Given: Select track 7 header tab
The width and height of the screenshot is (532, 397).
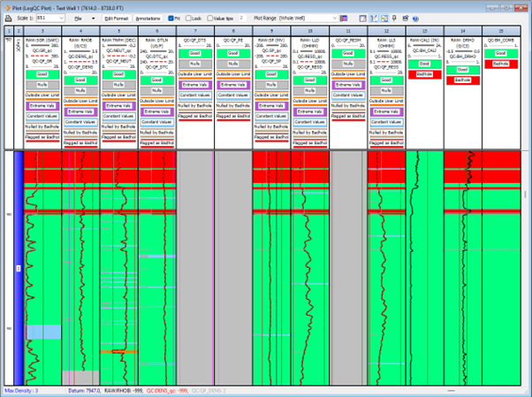Looking at the screenshot, I should [195, 31].
